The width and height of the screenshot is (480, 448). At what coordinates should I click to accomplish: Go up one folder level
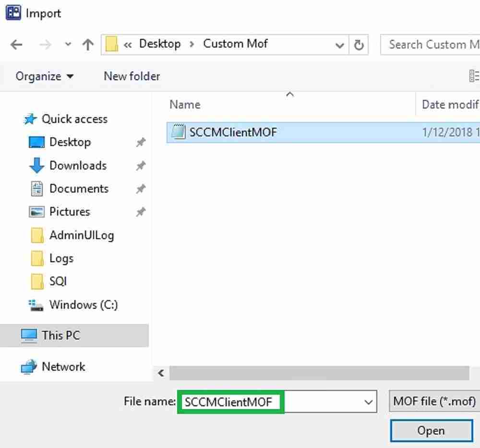(x=88, y=45)
